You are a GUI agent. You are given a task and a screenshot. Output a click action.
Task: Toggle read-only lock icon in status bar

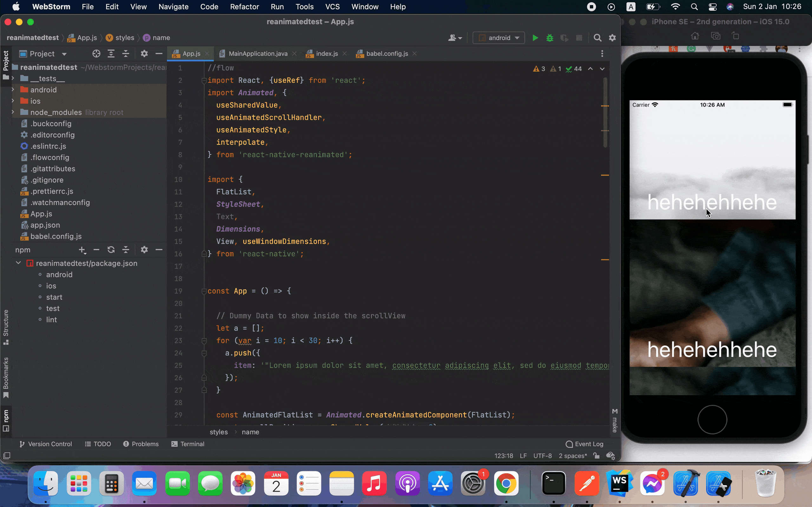click(596, 456)
